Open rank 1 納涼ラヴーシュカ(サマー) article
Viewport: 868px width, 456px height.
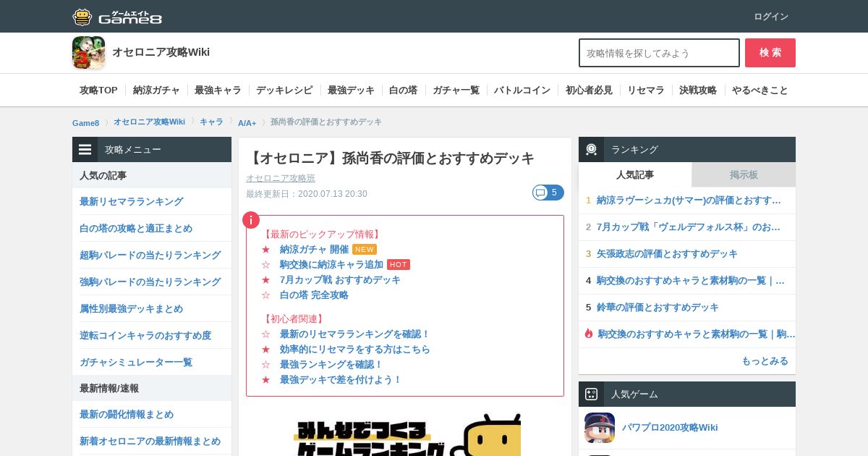click(689, 200)
